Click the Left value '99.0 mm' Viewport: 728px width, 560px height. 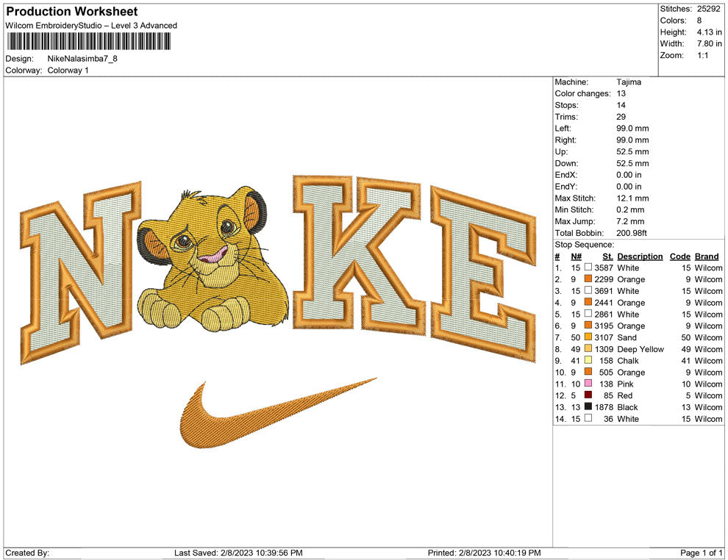pyautogui.click(x=632, y=128)
